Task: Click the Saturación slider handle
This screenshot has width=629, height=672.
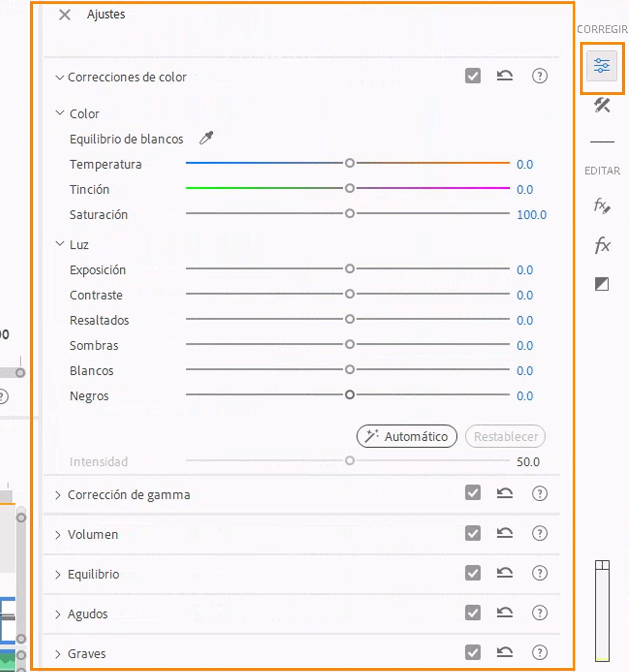Action: [350, 213]
